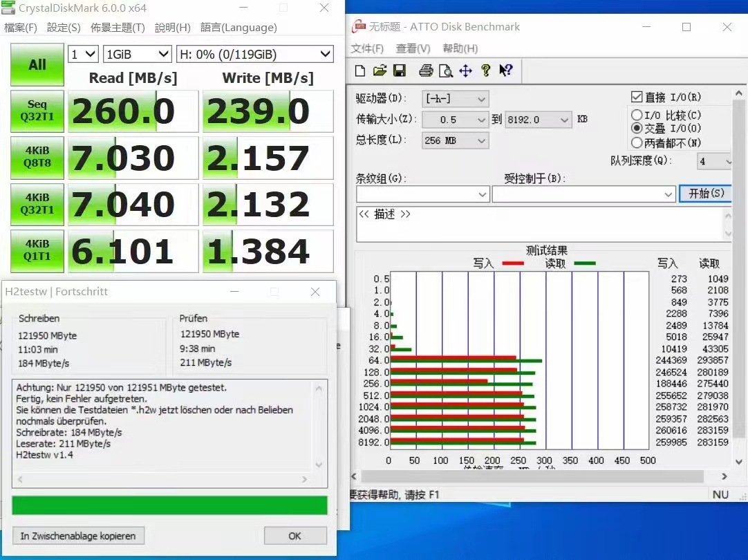Close the H2testw Fortschritt window
The height and width of the screenshot is (560, 748).
click(x=315, y=292)
